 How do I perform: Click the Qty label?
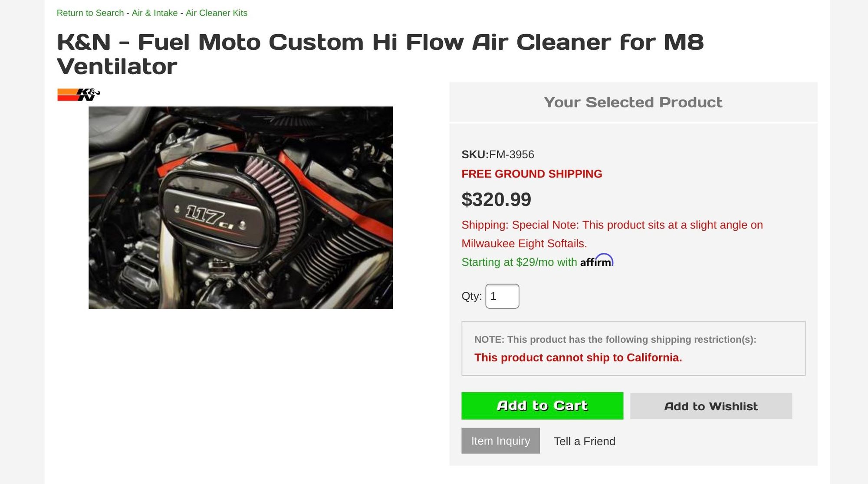(x=471, y=296)
